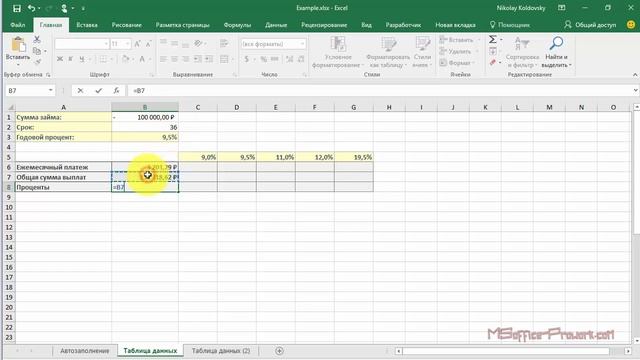Toggle Underline formatting (Ч)
This screenshot has width=640, height=360.
coord(82,59)
